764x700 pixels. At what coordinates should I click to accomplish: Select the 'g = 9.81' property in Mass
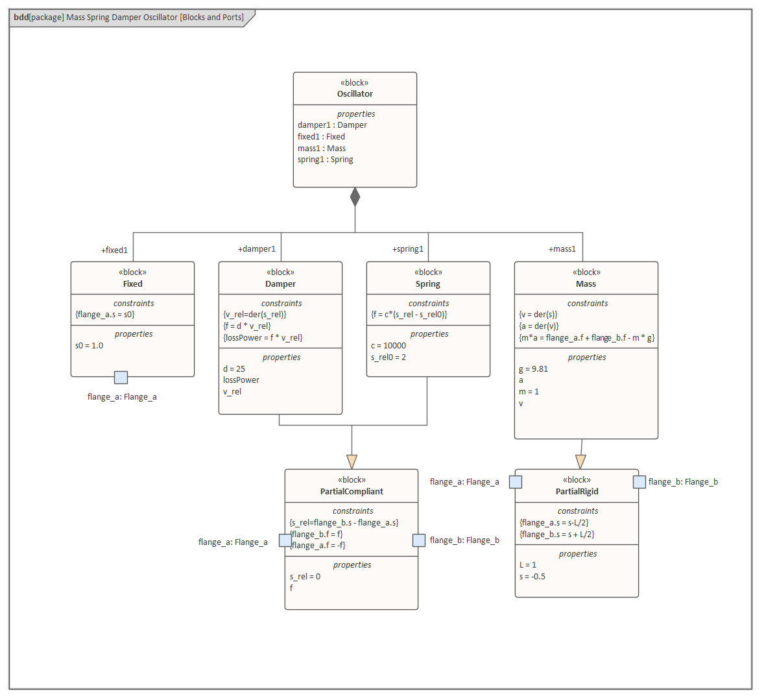coord(533,369)
